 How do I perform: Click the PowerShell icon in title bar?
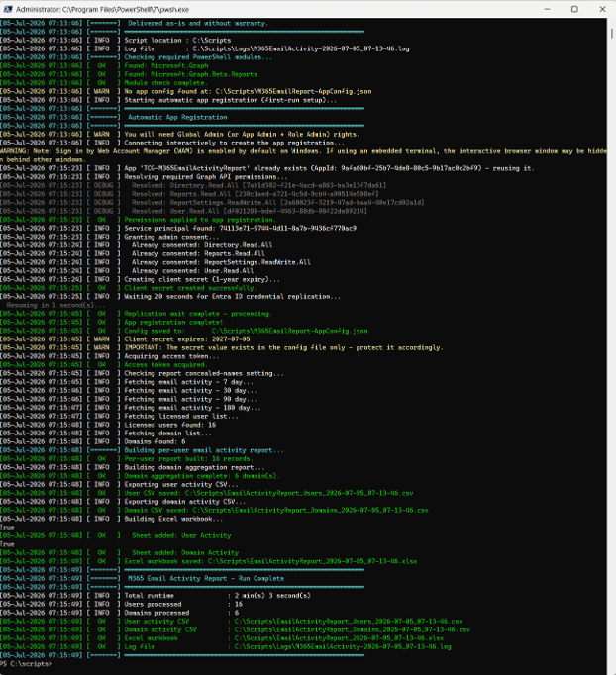7,9
